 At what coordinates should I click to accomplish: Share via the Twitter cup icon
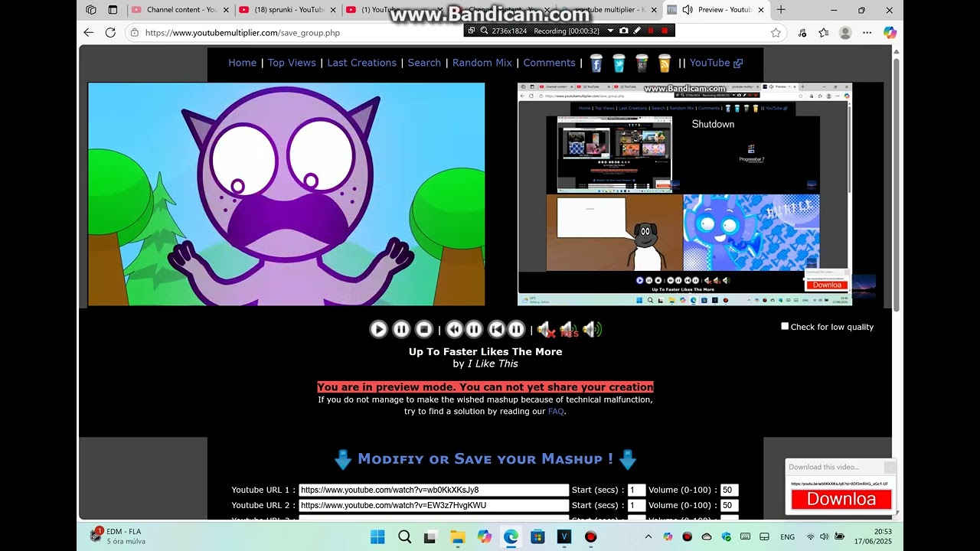pos(619,64)
